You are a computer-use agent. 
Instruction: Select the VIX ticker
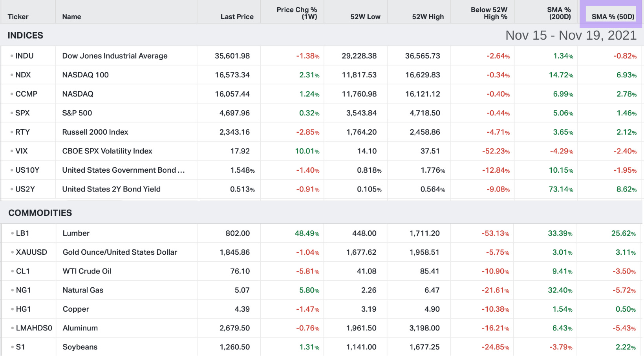(x=21, y=151)
